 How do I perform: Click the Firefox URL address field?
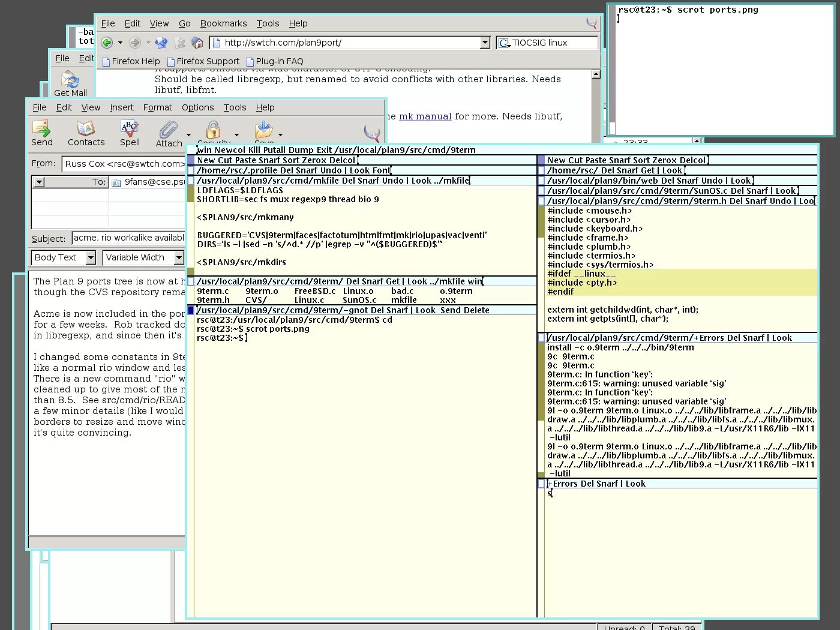tap(351, 43)
